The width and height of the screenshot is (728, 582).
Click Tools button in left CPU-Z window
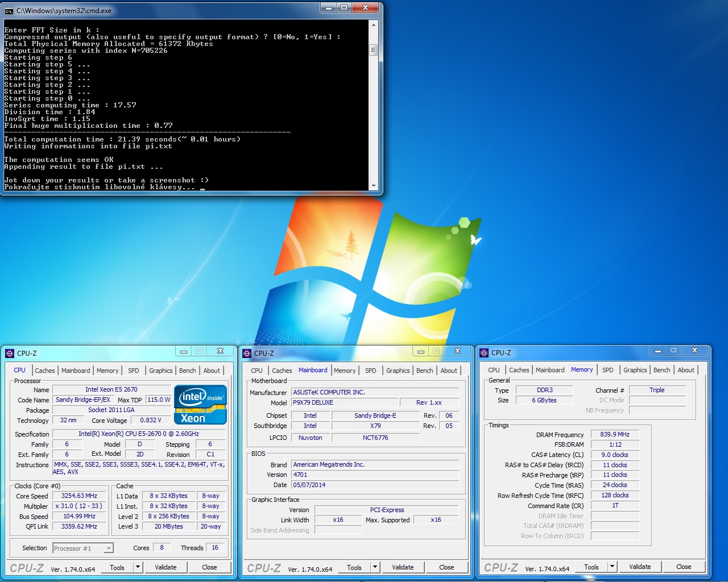click(117, 567)
